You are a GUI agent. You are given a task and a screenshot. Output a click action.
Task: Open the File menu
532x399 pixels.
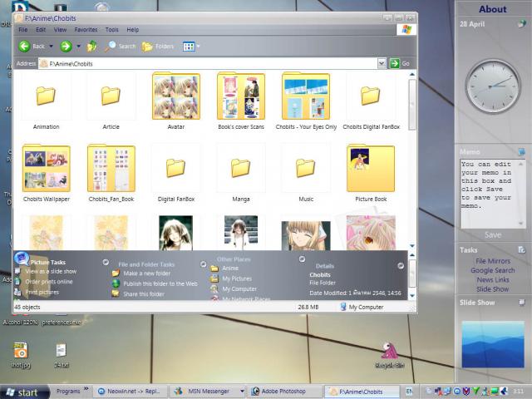point(23,30)
